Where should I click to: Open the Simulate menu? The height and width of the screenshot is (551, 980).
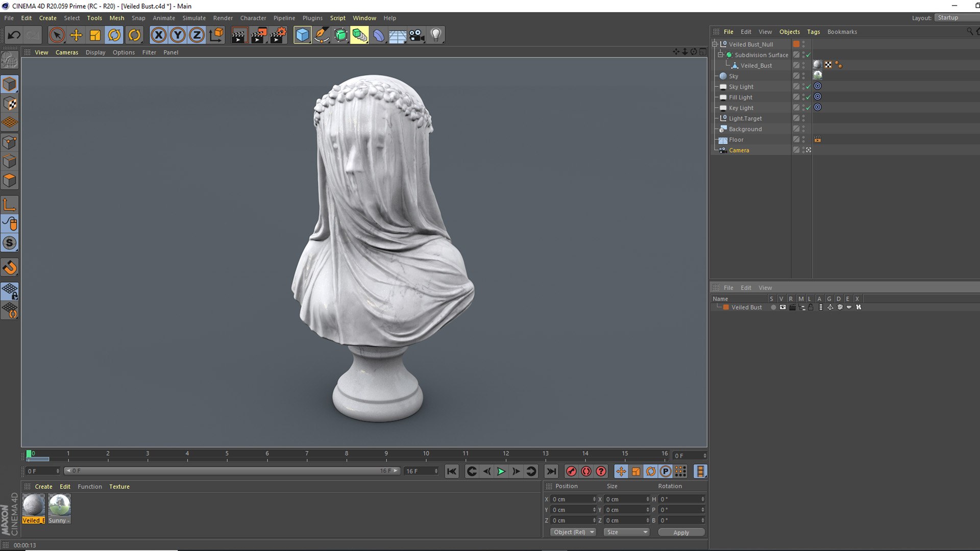coord(194,18)
